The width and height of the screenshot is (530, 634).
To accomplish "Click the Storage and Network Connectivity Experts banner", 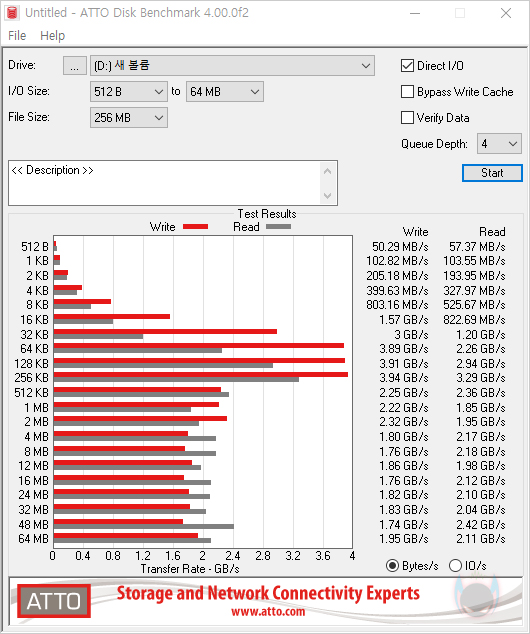I will [268, 593].
